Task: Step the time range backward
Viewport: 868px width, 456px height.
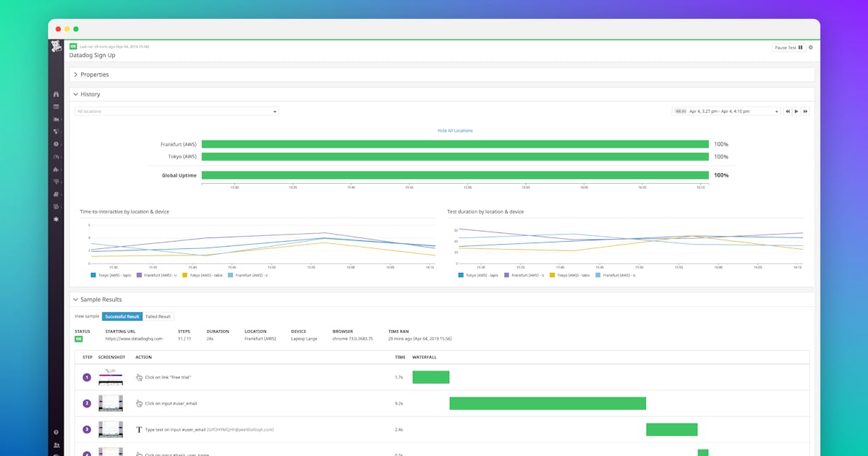Action: (x=788, y=111)
